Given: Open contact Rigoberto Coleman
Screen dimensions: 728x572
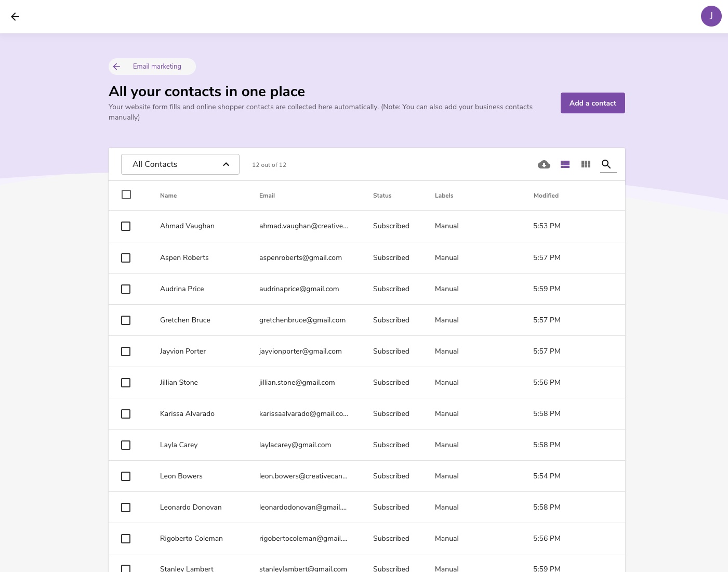Looking at the screenshot, I should (x=191, y=538).
